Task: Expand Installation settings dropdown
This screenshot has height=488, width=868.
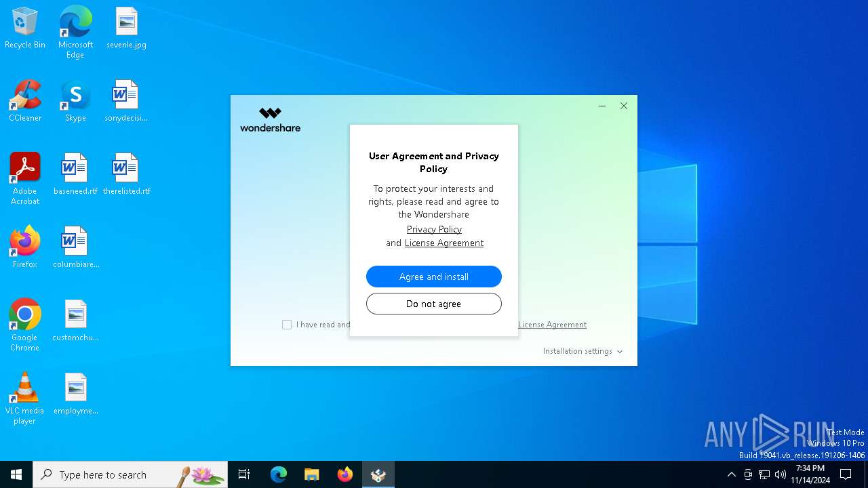Action: pos(583,351)
